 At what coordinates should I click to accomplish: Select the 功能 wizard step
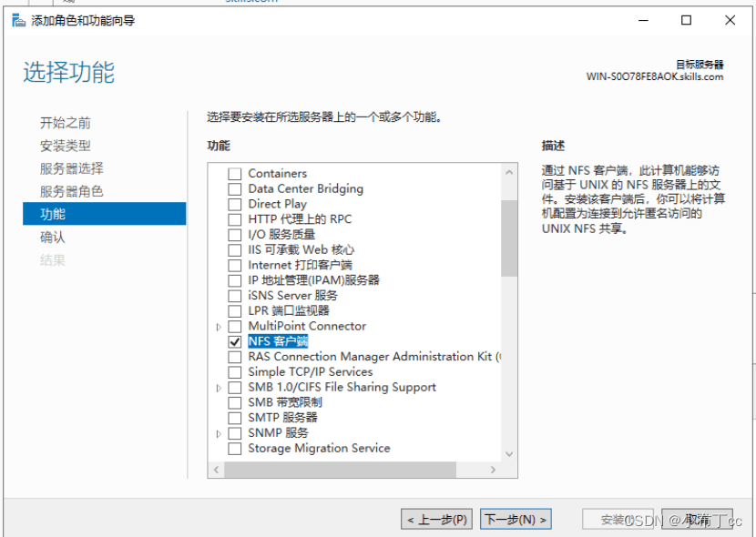104,214
